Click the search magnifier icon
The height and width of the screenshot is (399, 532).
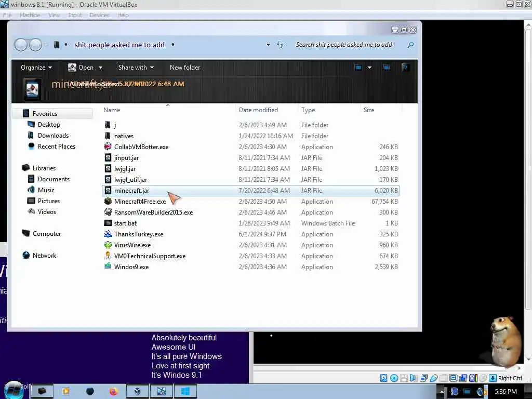pos(410,45)
